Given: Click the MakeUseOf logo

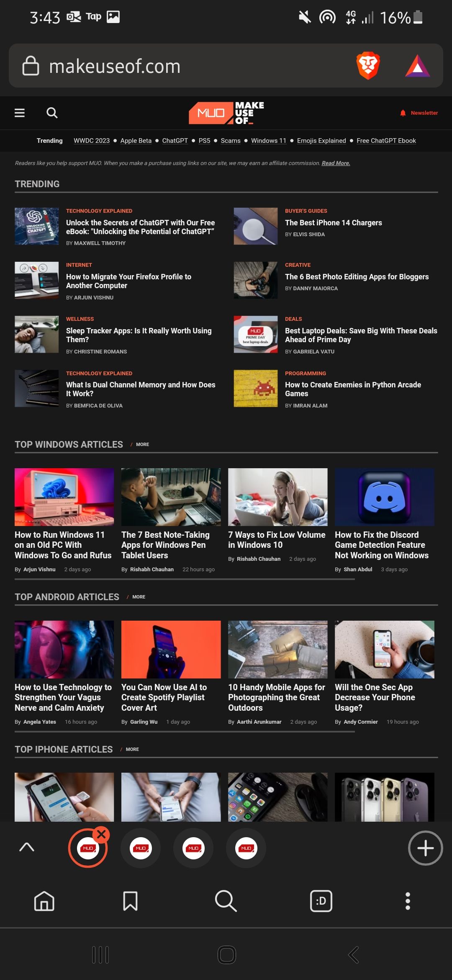Looking at the screenshot, I should click(226, 113).
